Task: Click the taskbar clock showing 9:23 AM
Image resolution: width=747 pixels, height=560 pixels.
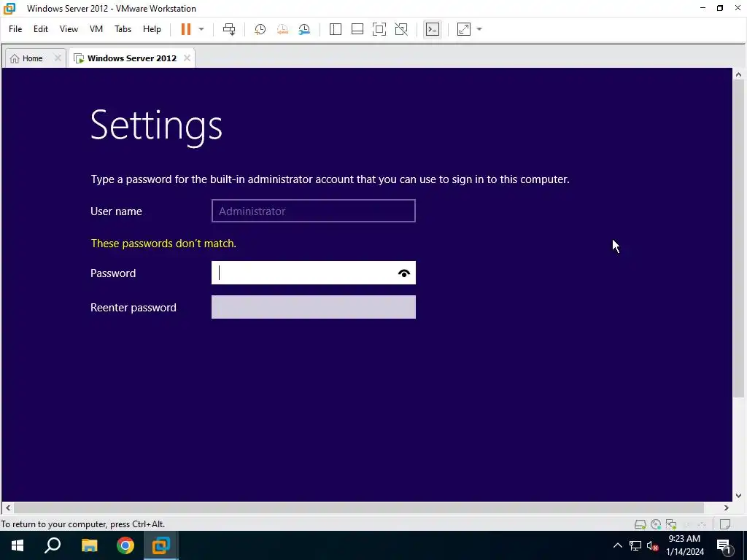Action: [684, 545]
